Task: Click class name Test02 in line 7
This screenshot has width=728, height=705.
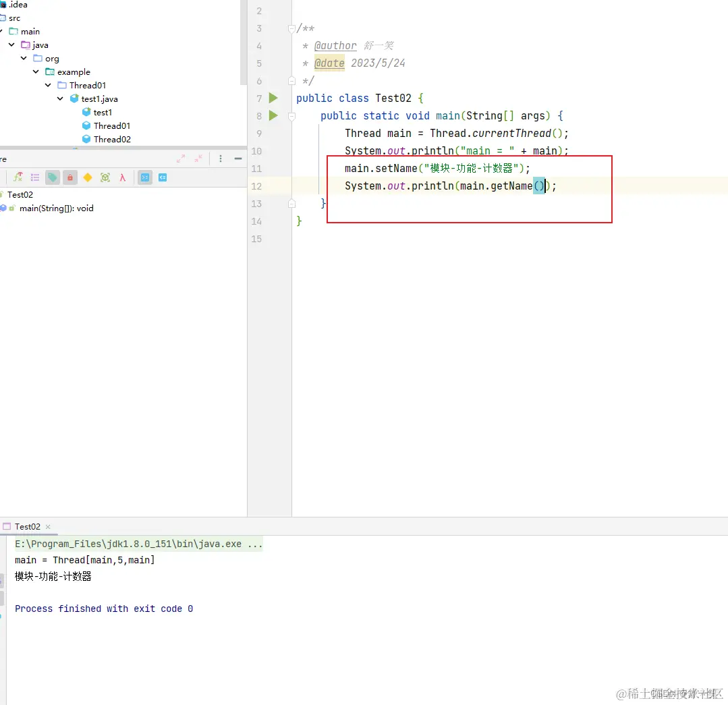Action: coord(393,98)
